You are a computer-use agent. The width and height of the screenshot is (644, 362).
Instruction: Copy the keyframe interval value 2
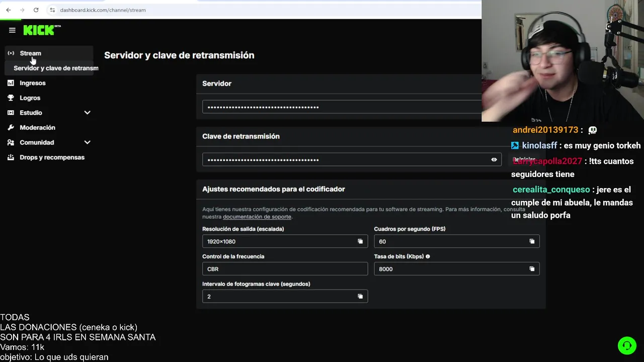point(360,297)
